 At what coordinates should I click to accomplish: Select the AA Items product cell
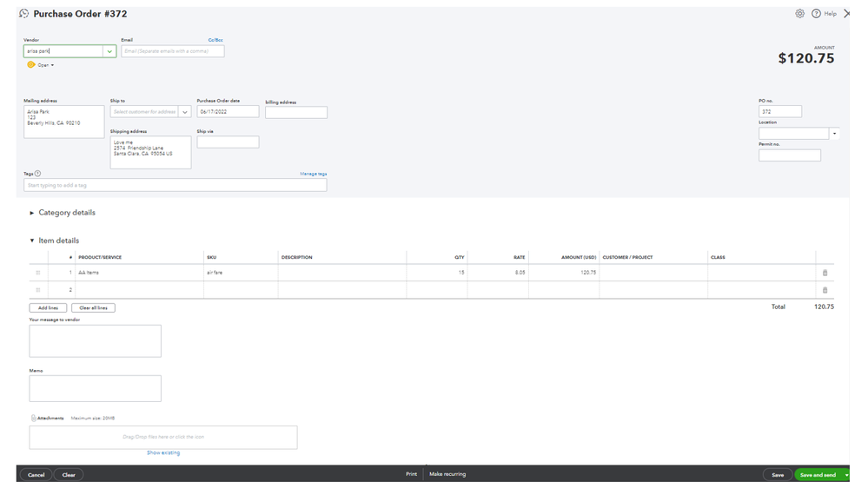[x=140, y=273]
